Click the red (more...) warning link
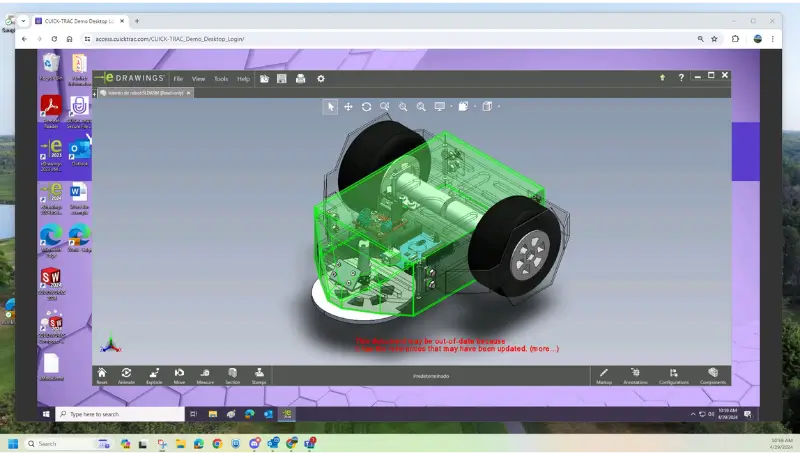This screenshot has height=455, width=800. [x=544, y=349]
